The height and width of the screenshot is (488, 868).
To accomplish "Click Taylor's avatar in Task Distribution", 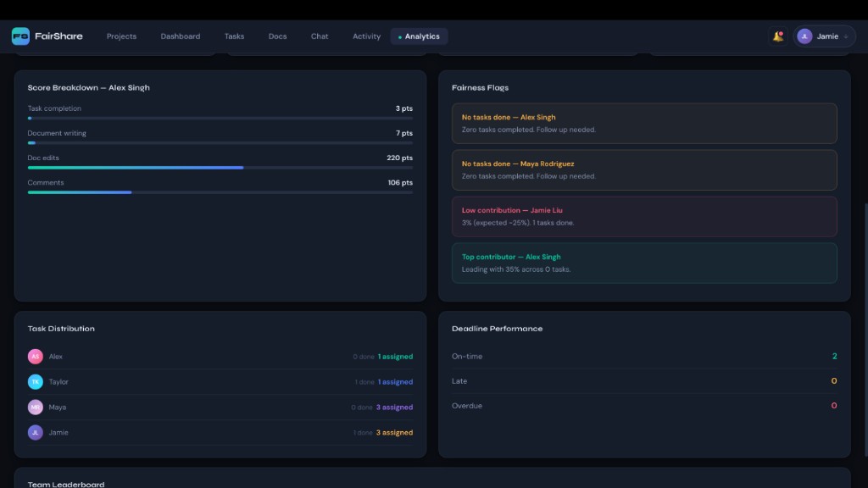I will pyautogui.click(x=35, y=381).
